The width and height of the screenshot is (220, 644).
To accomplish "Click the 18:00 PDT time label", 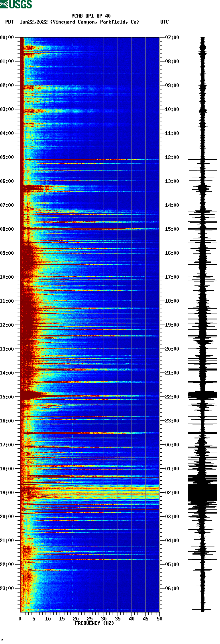I will [7, 469].
